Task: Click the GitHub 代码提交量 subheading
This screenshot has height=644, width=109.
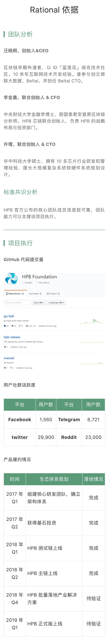Action: click(x=24, y=260)
